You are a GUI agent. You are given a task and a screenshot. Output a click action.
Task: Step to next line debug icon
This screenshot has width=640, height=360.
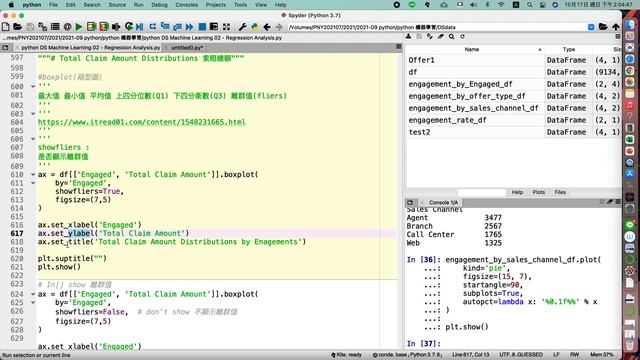153,27
